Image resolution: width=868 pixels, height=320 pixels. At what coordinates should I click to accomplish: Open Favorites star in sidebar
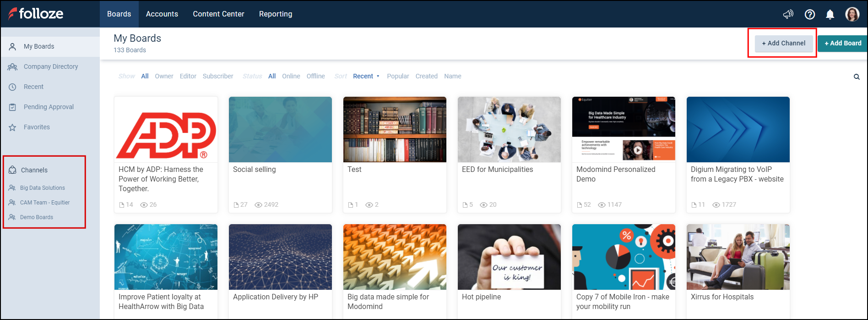tap(37, 127)
